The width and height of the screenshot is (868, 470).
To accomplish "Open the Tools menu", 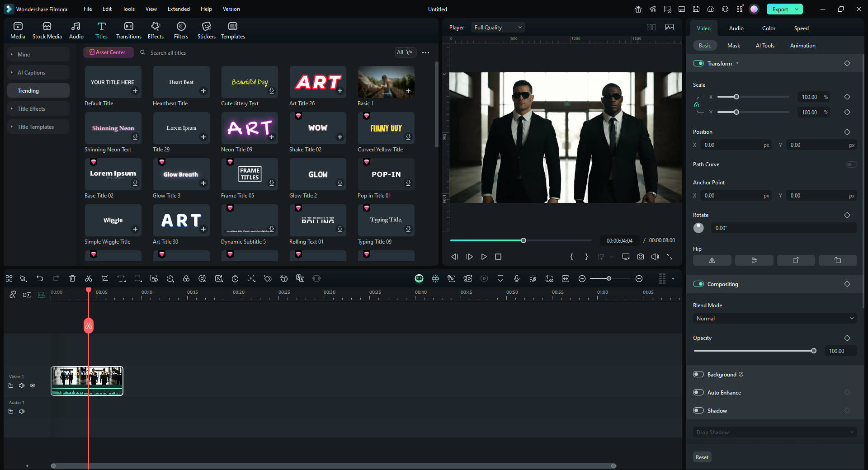I will (x=128, y=9).
